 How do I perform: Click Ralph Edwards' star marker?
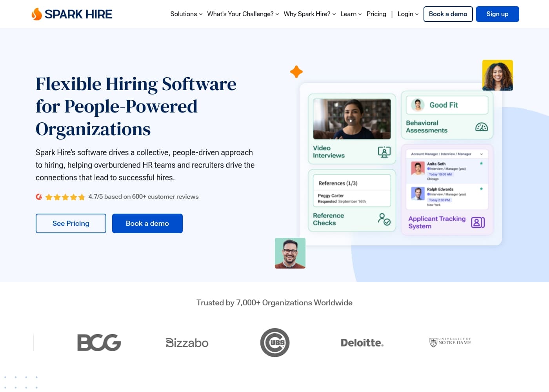pos(481,189)
